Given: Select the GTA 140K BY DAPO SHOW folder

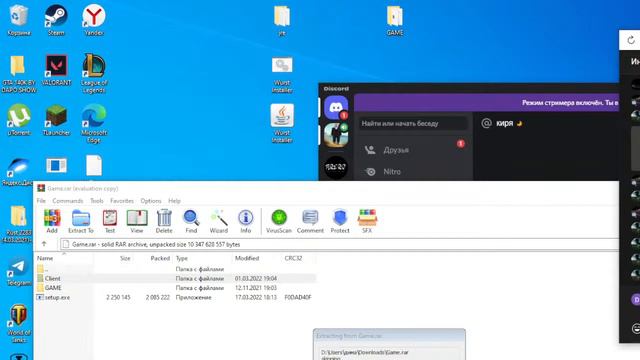Looking at the screenshot, I should pos(18,73).
